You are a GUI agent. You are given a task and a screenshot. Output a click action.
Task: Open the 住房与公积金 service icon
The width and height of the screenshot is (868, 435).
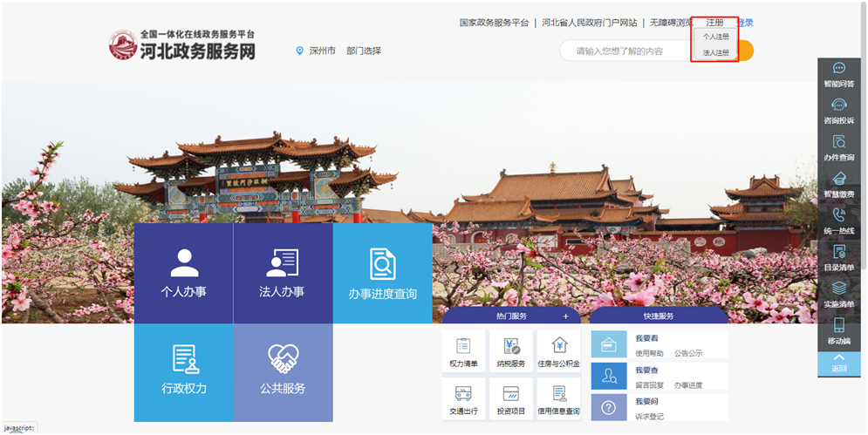(559, 350)
